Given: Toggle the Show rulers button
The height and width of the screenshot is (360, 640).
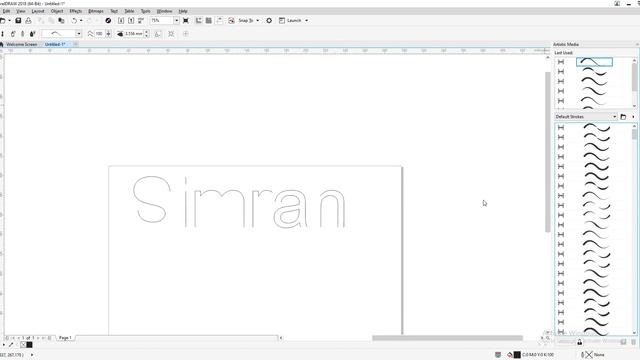Looking at the screenshot, I should tap(199, 20).
